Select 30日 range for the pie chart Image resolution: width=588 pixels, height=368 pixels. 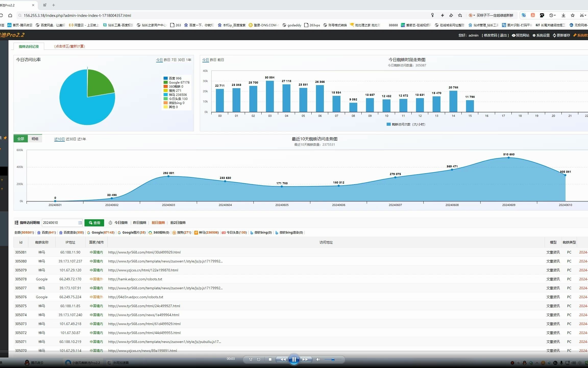click(181, 60)
